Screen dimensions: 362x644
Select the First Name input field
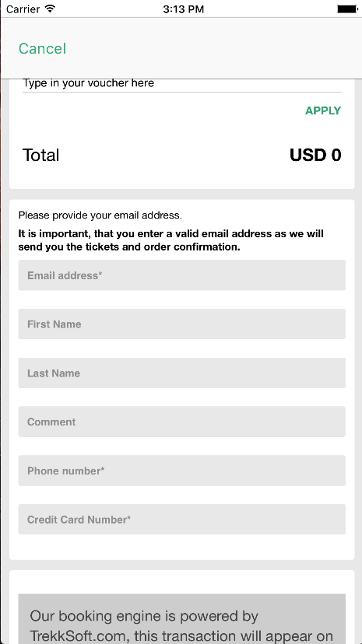point(182,324)
